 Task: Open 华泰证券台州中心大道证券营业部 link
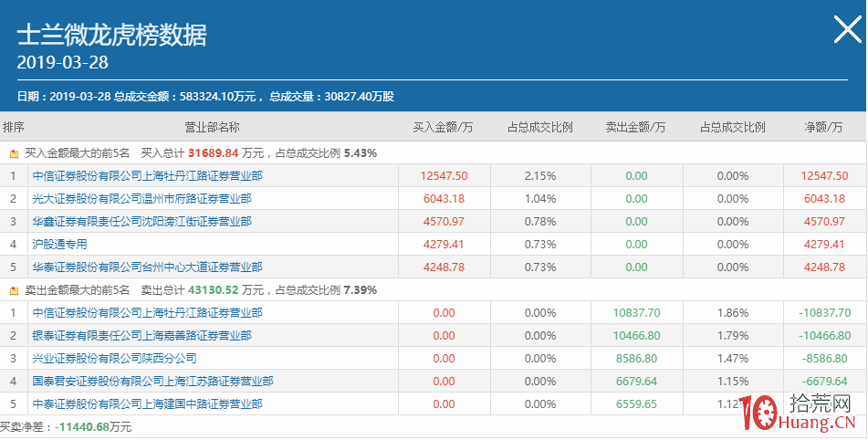[147, 267]
